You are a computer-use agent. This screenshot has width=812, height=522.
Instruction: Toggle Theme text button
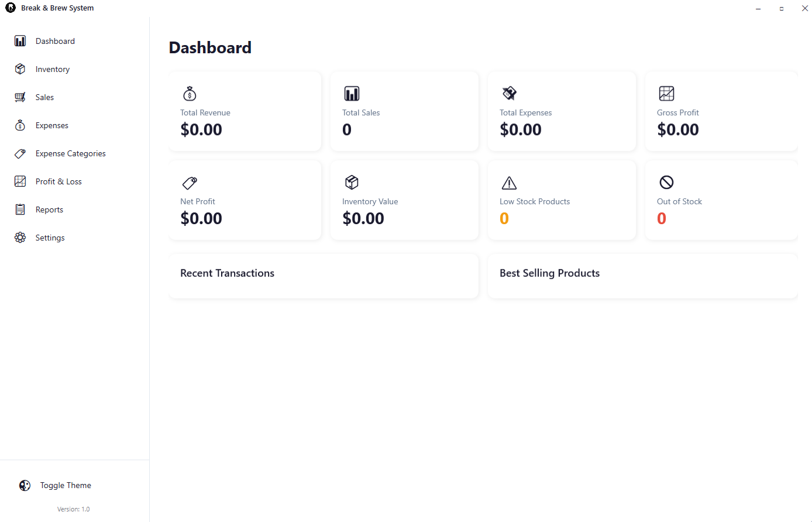(66, 485)
